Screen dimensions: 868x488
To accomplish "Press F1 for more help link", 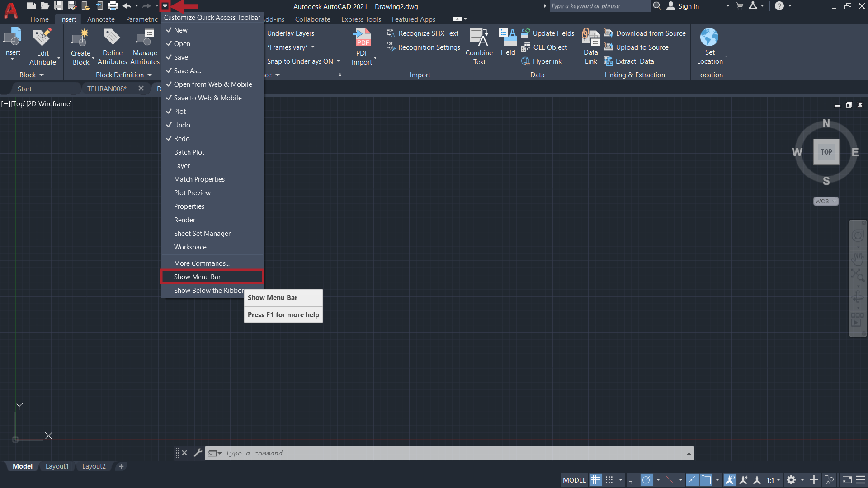I will pos(283,314).
